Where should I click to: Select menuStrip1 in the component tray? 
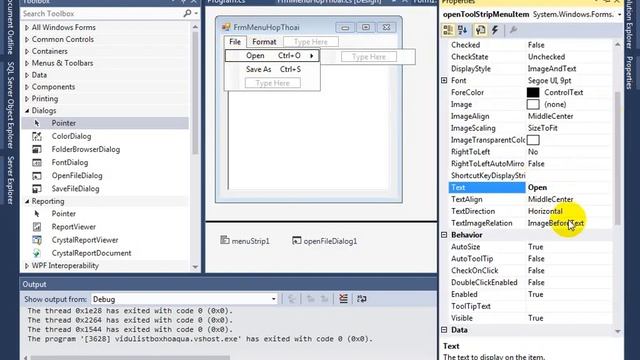(x=245, y=241)
